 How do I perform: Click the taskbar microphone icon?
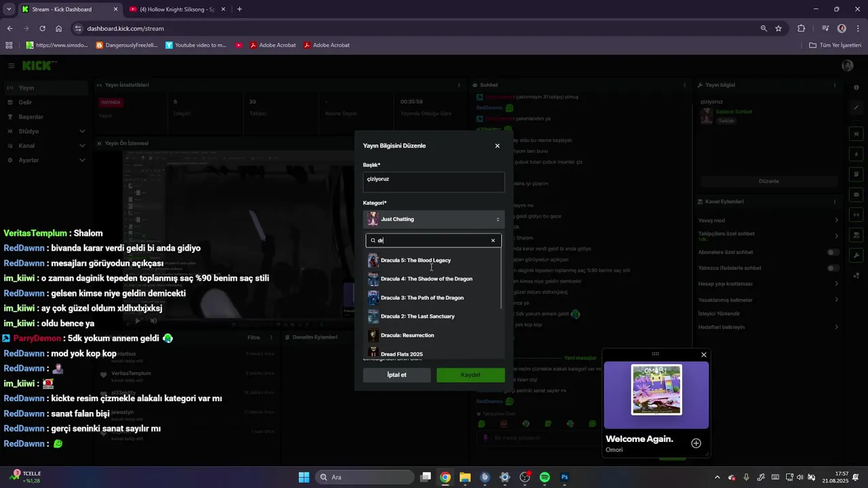[x=746, y=477]
